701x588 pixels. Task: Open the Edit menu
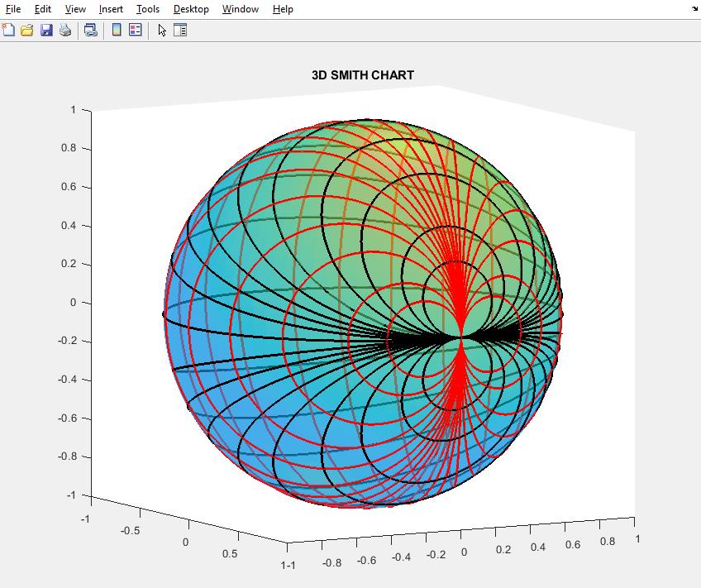point(43,9)
